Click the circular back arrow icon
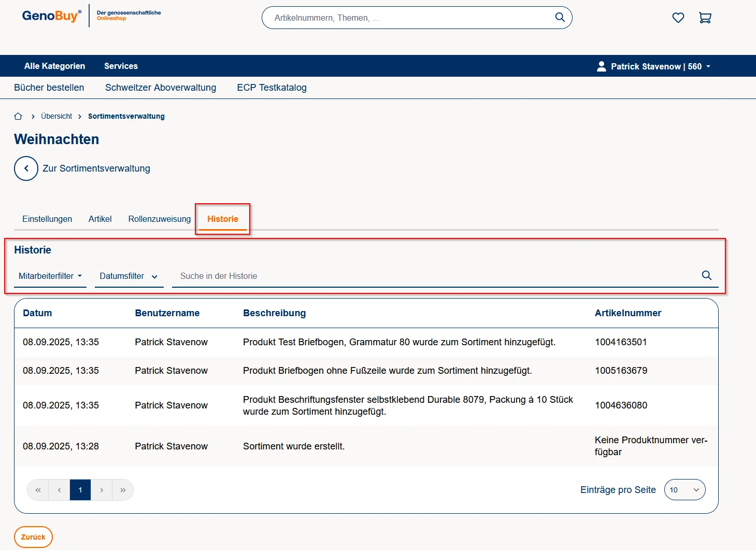756x550 pixels. pos(26,168)
